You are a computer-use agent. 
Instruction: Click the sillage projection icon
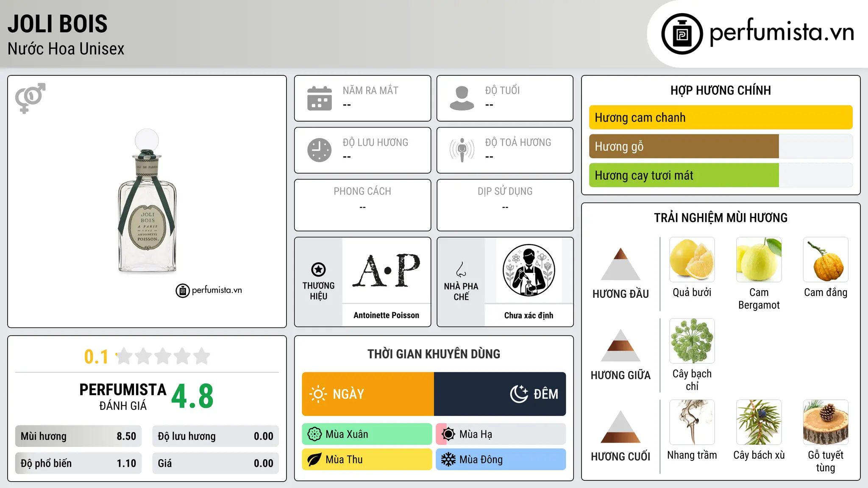[x=462, y=150]
